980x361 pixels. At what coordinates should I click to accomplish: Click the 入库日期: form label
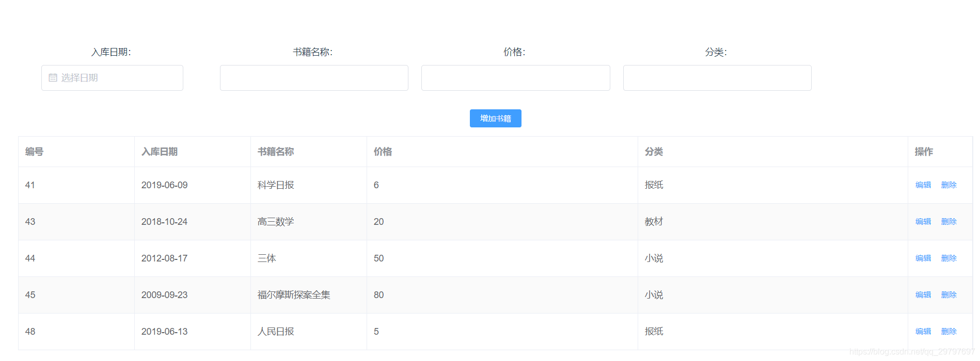click(111, 52)
